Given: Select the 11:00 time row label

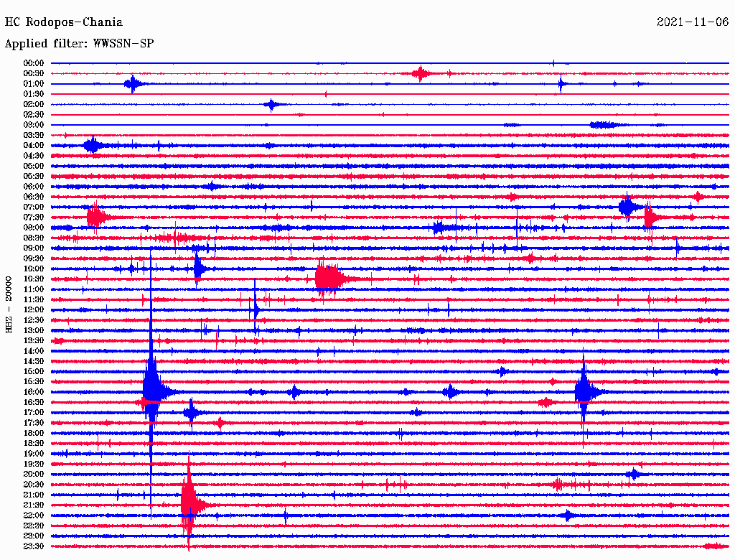Looking at the screenshot, I should 34,289.
